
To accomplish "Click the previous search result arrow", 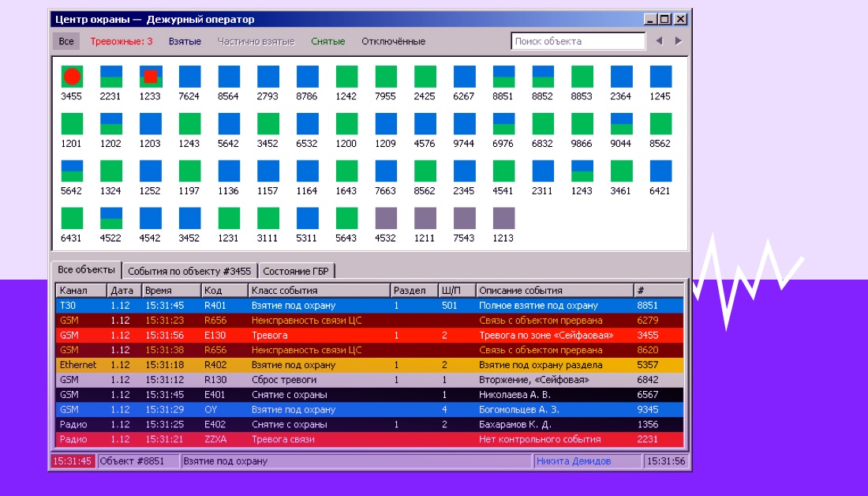I will 660,41.
